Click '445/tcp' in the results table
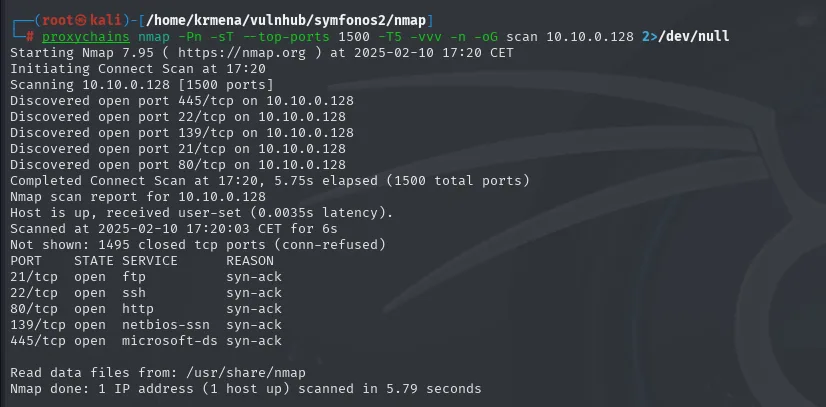 [38, 341]
